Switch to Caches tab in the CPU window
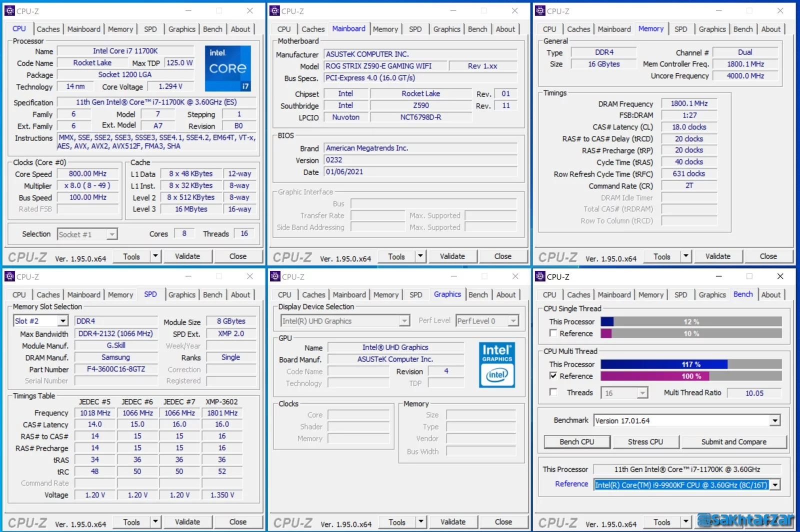The width and height of the screenshot is (800, 532). coord(48,29)
